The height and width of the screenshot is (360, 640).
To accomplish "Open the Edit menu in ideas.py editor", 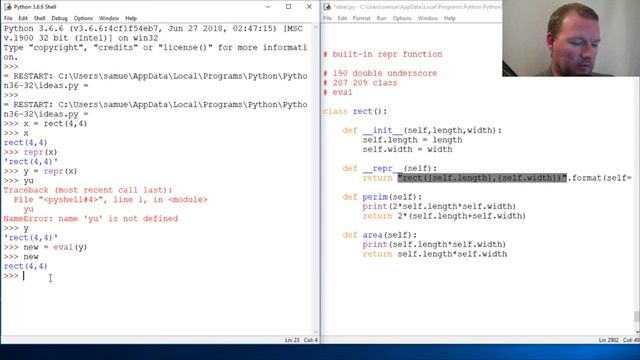I will 342,18.
